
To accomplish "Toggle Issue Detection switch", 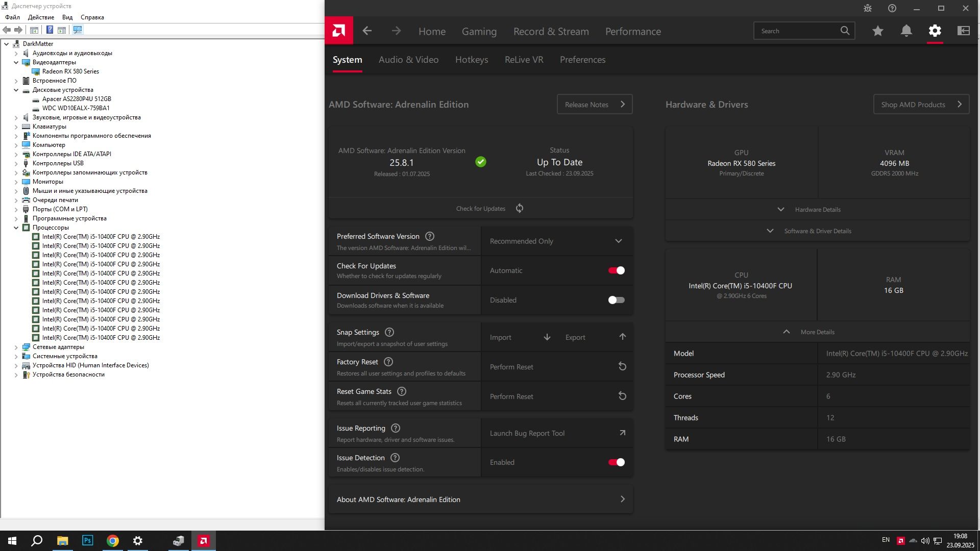I will (x=617, y=462).
